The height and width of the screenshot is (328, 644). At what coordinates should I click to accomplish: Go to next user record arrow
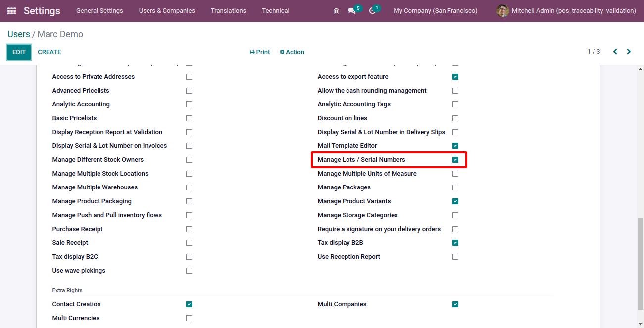[x=629, y=52]
